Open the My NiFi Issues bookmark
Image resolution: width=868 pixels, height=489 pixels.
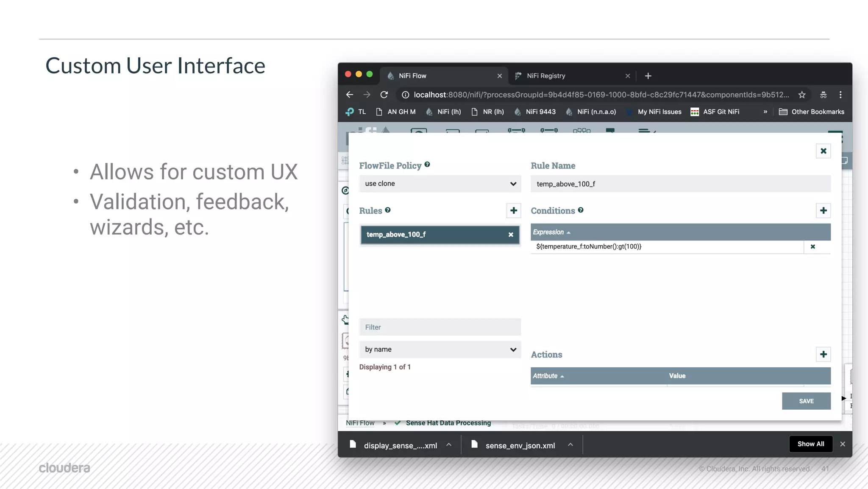pos(654,112)
